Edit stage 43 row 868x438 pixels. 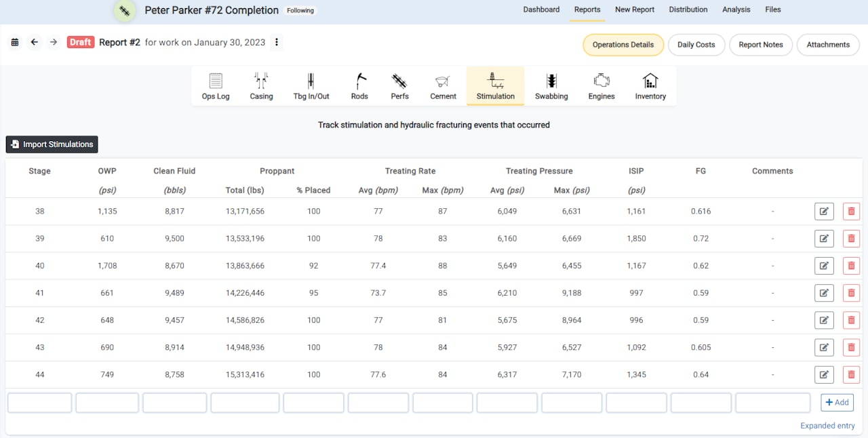coord(824,347)
